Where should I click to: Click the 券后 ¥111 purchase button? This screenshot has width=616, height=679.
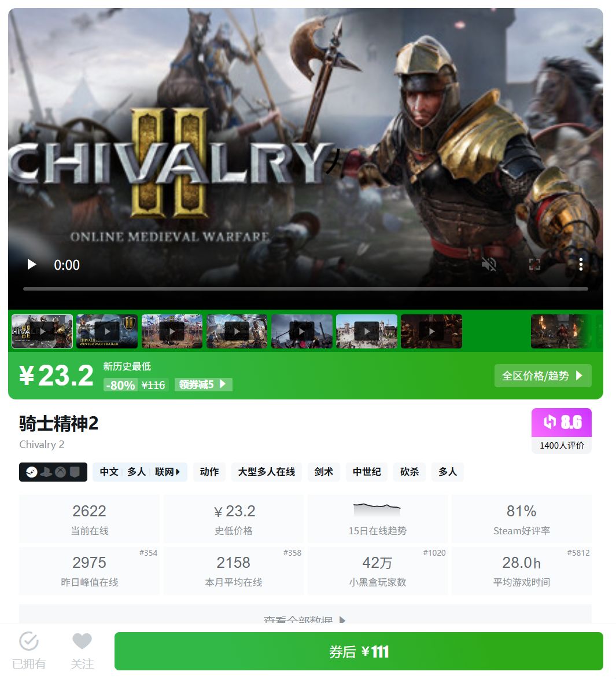click(359, 651)
